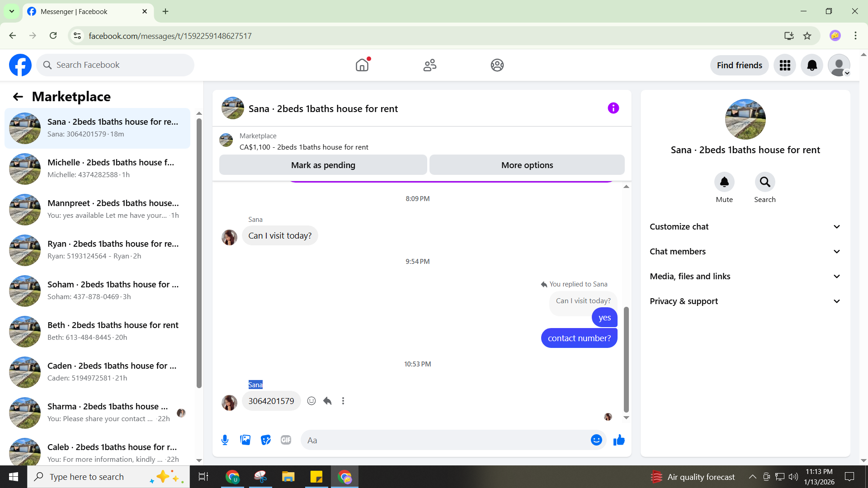Open the Friends tab
The width and height of the screenshot is (868, 488).
[x=429, y=65]
